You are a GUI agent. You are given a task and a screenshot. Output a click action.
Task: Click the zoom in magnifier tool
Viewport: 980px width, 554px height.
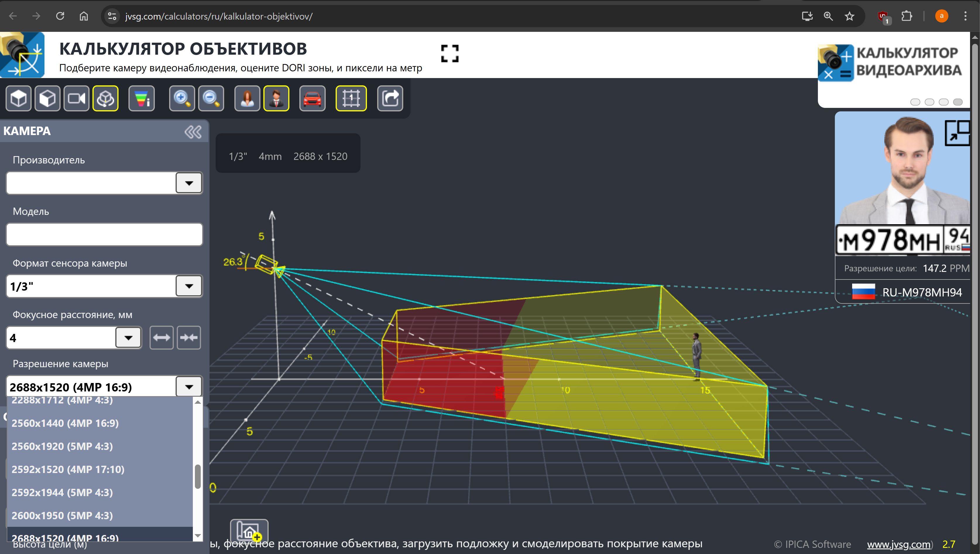coord(182,99)
